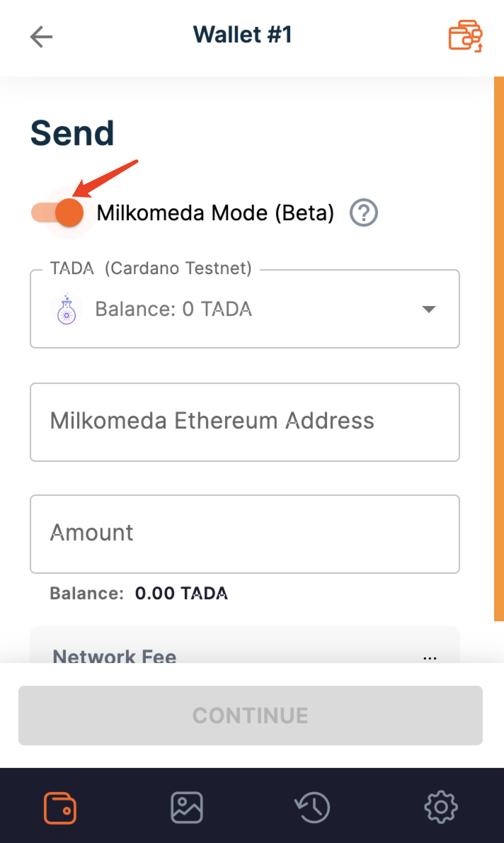Open Settings gear in bottom bar
This screenshot has width=504, height=843.
441,807
